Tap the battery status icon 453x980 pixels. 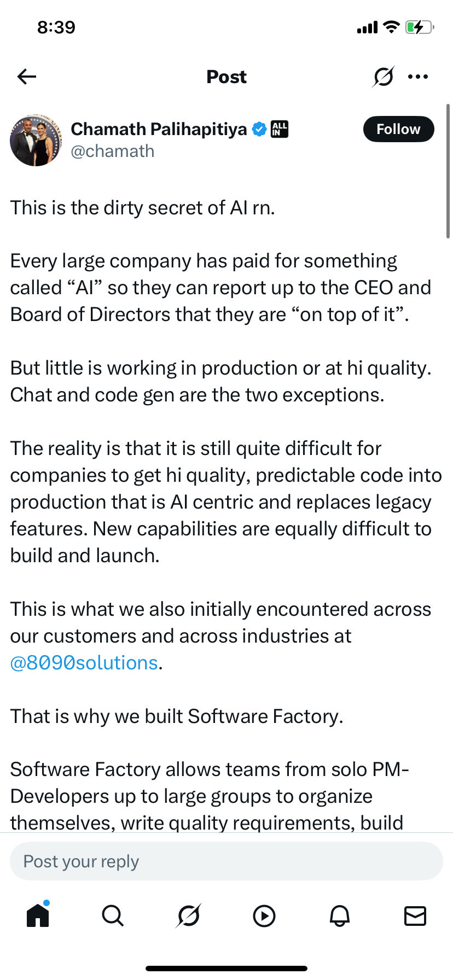point(419,27)
